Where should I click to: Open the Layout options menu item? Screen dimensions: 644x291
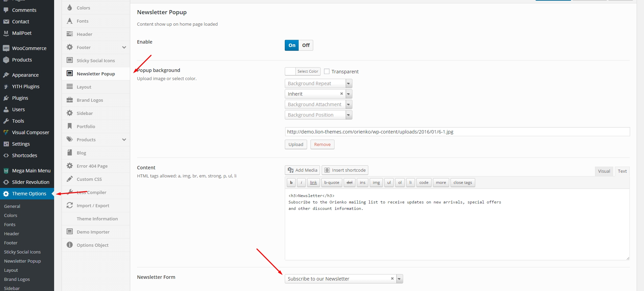(x=84, y=87)
